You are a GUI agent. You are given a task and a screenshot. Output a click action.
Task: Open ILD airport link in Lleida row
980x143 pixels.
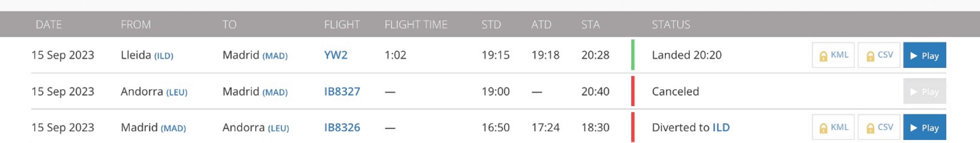click(164, 56)
